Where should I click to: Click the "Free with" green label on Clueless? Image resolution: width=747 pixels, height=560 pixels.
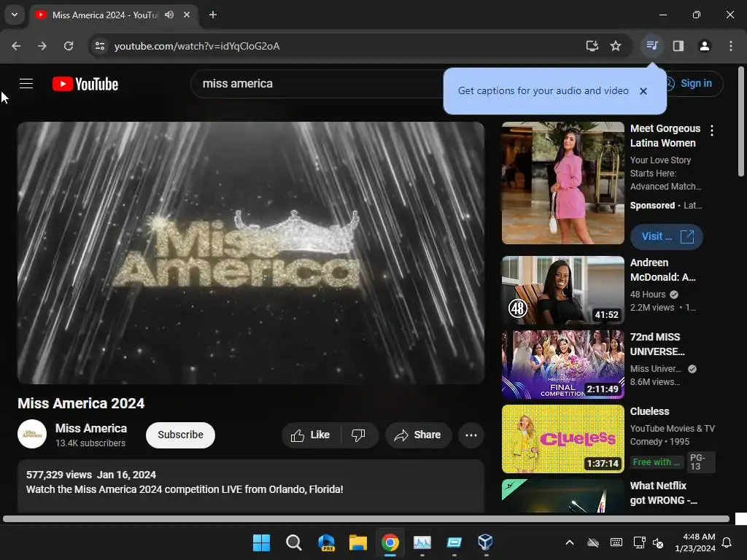coord(657,462)
